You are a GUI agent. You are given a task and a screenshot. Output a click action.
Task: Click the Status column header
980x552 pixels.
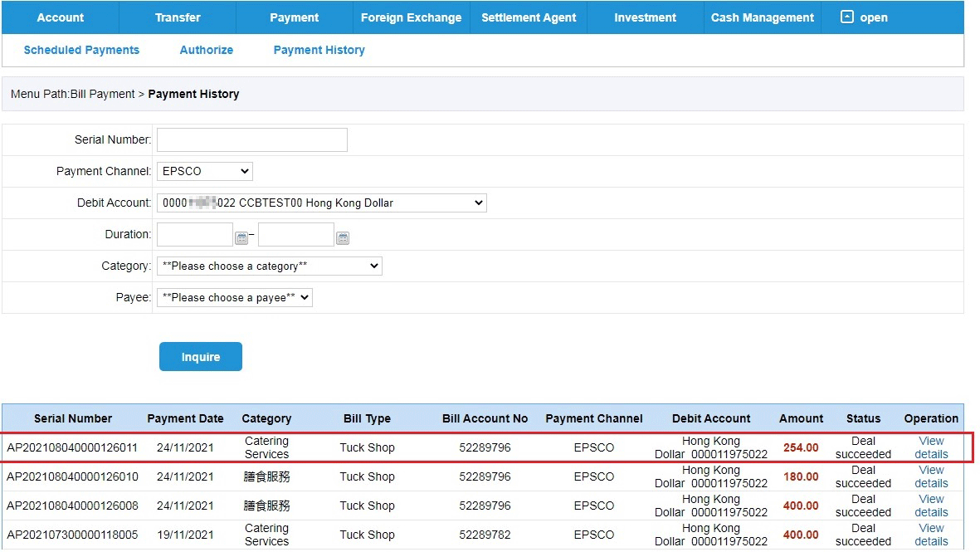(863, 419)
